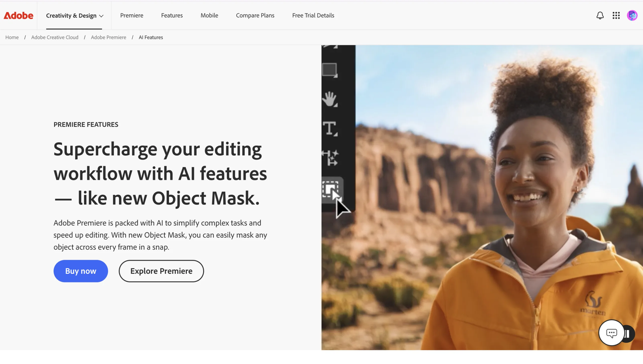Click the Supercharge your editing headline

pyautogui.click(x=160, y=173)
